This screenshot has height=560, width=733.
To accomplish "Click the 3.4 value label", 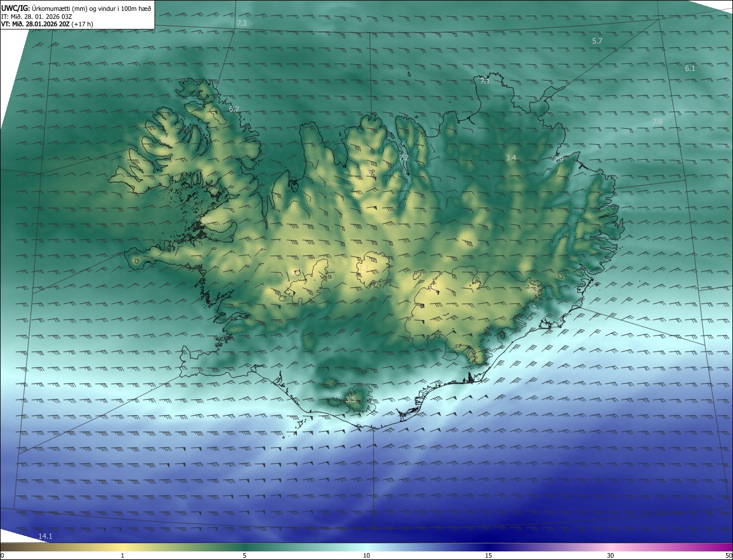I will point(511,157).
